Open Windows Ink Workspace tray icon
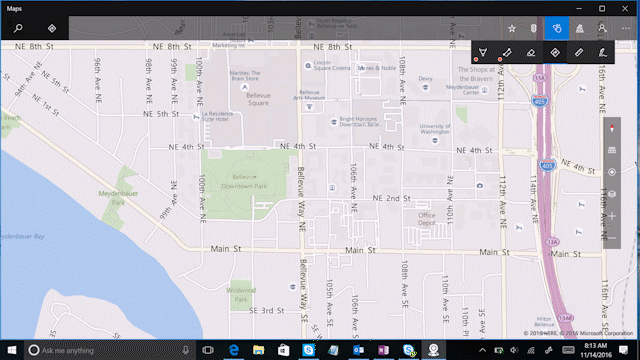 549,350
